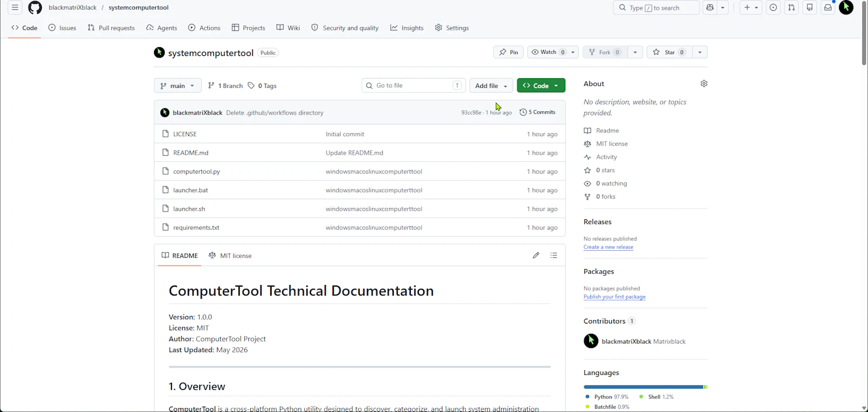This screenshot has width=868, height=412.
Task: Open the notifications inbox icon
Action: coord(828,8)
